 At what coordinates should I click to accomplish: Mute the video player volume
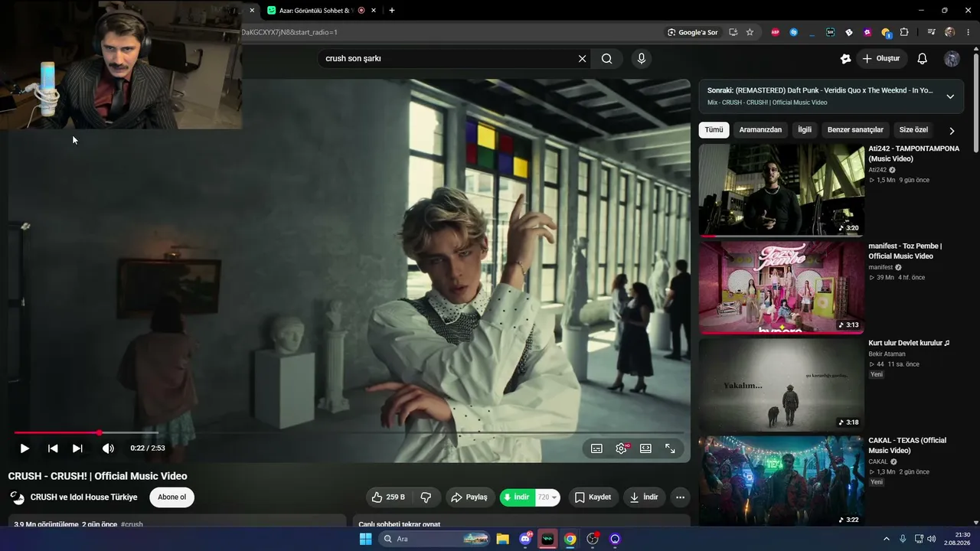point(108,448)
